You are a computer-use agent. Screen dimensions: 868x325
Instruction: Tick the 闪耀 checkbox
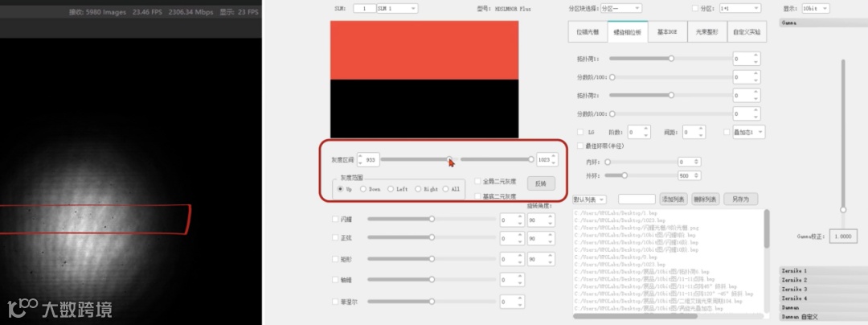tap(335, 220)
